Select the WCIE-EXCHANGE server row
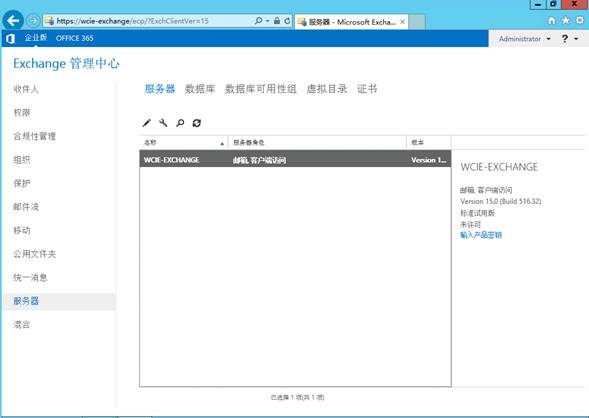Screen dimensions: 589x418 click(295, 160)
